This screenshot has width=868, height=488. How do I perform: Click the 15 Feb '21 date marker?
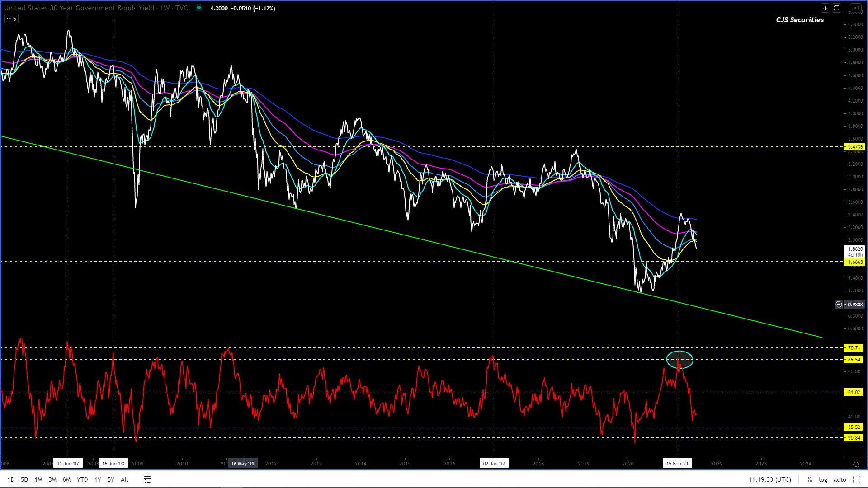pos(677,464)
